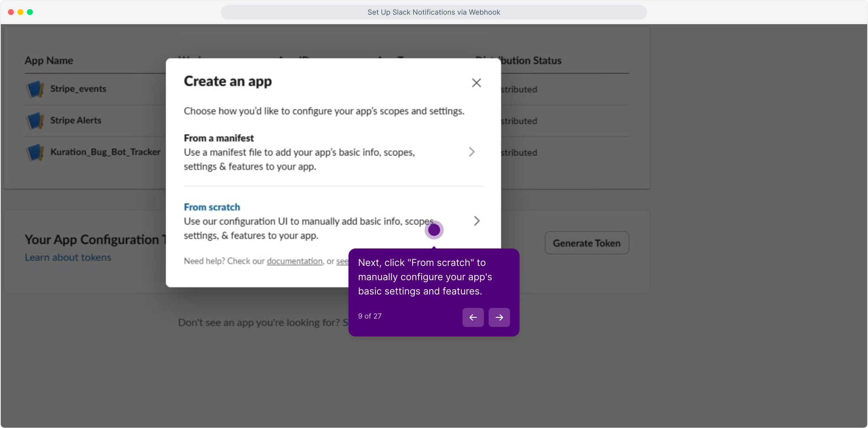Go to previous tour step arrow

[x=473, y=317]
